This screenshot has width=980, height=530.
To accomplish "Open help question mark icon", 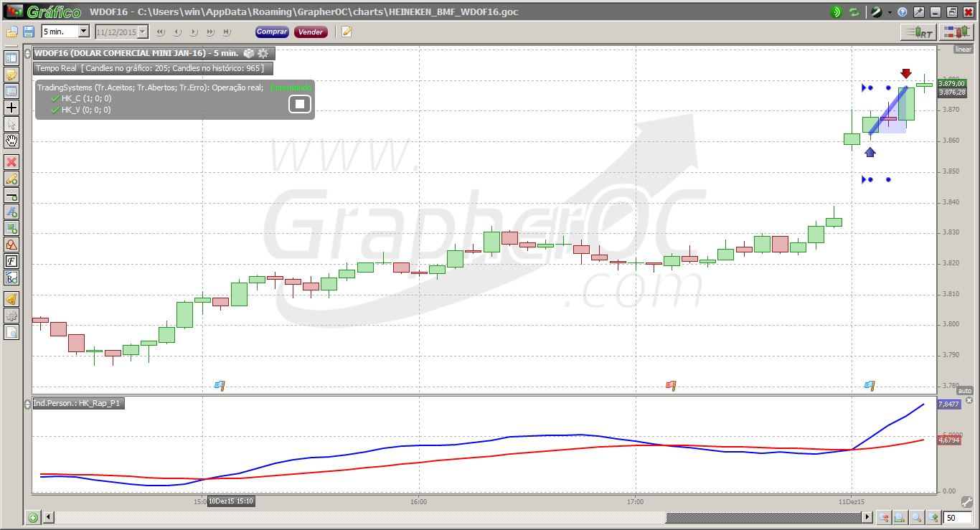I will [x=903, y=12].
